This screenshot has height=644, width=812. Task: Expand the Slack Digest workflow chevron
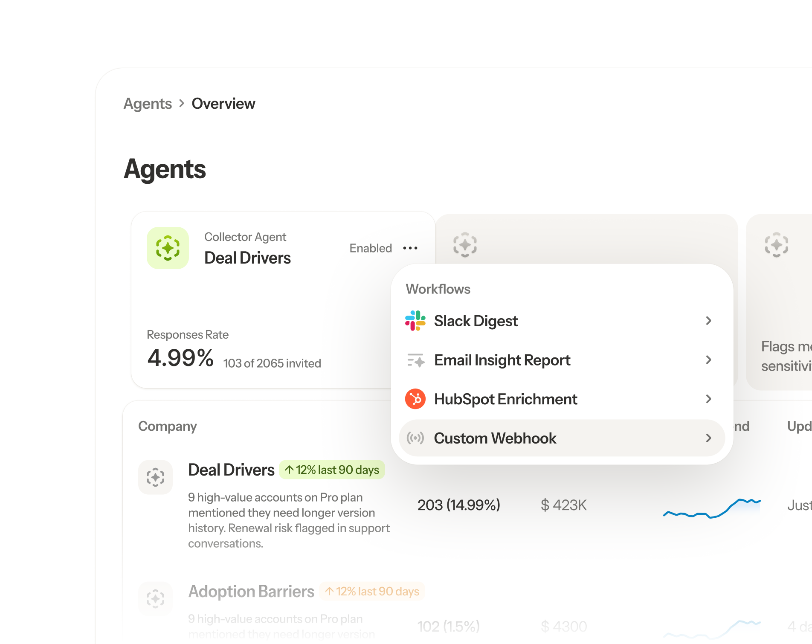point(709,321)
